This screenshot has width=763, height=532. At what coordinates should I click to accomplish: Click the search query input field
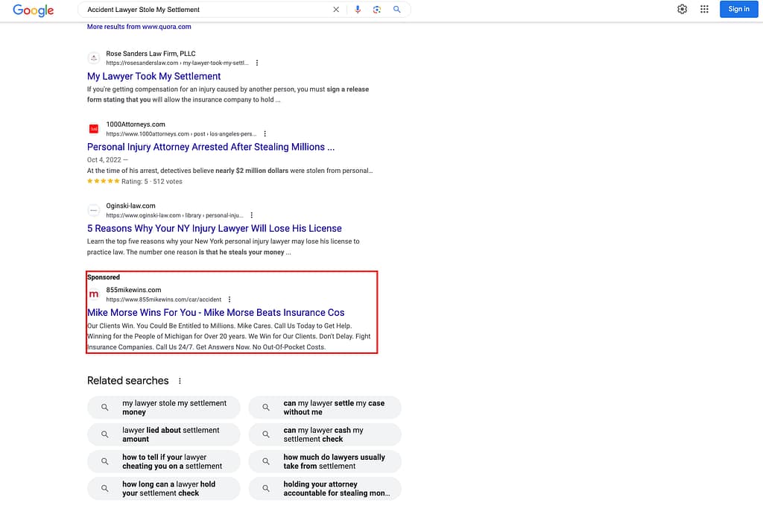pos(207,9)
